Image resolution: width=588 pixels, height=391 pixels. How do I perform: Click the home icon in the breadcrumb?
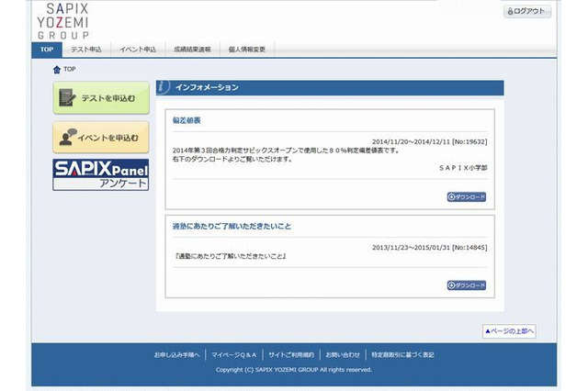pos(57,69)
